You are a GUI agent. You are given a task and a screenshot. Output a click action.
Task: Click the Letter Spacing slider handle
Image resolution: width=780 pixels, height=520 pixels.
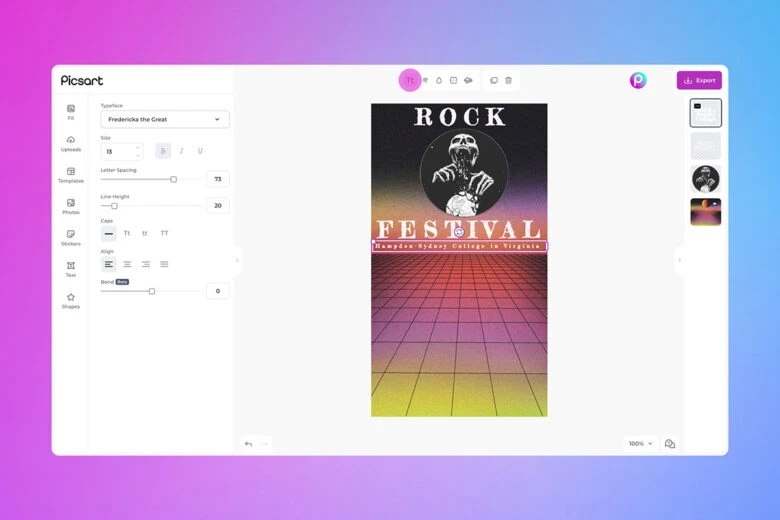point(173,179)
